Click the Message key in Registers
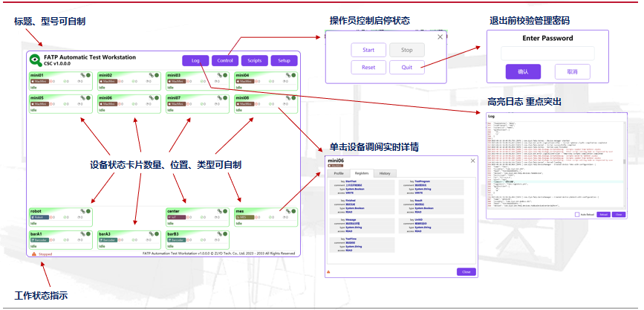 (x=351, y=219)
